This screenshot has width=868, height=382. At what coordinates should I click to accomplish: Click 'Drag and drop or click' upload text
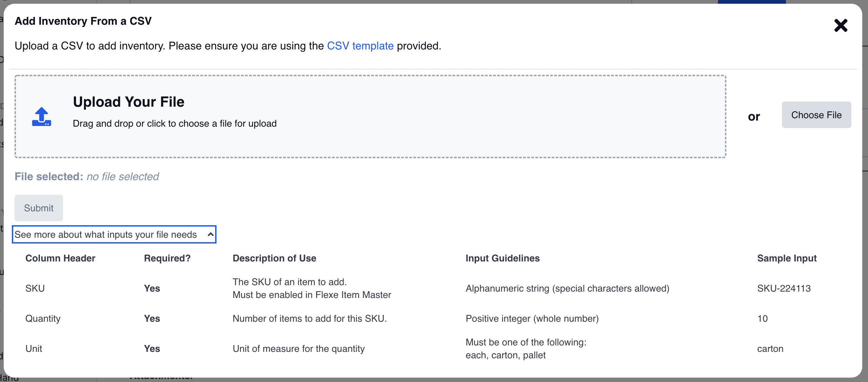coord(175,124)
